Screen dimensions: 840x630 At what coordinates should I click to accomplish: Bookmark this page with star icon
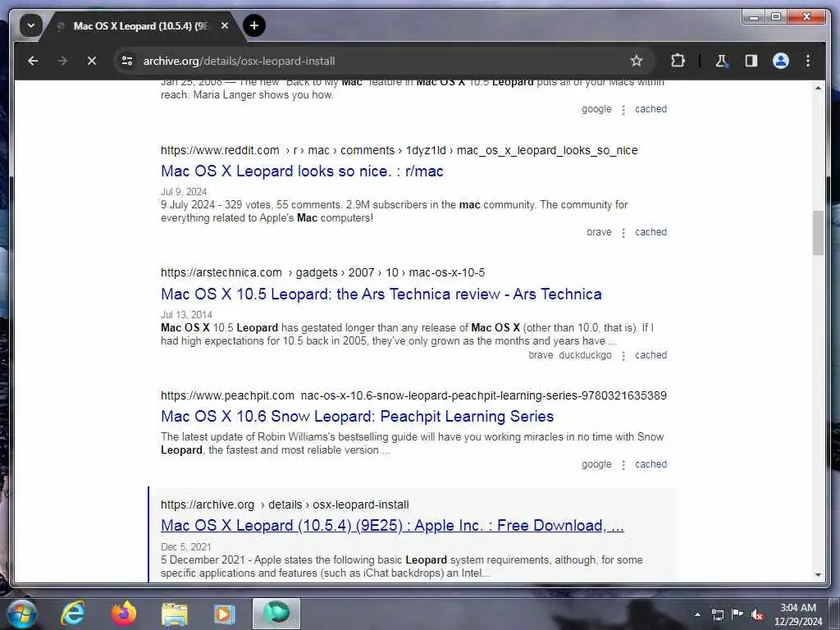[x=636, y=61]
